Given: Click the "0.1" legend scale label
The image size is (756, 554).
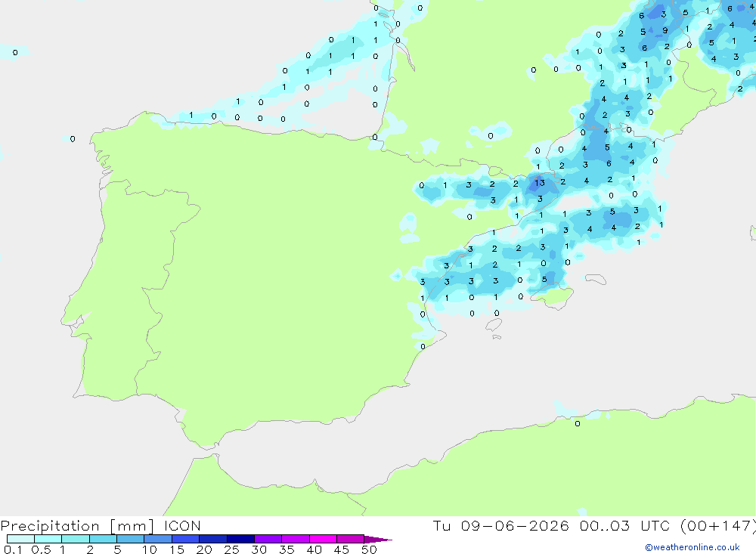Looking at the screenshot, I should pyautogui.click(x=13, y=549).
